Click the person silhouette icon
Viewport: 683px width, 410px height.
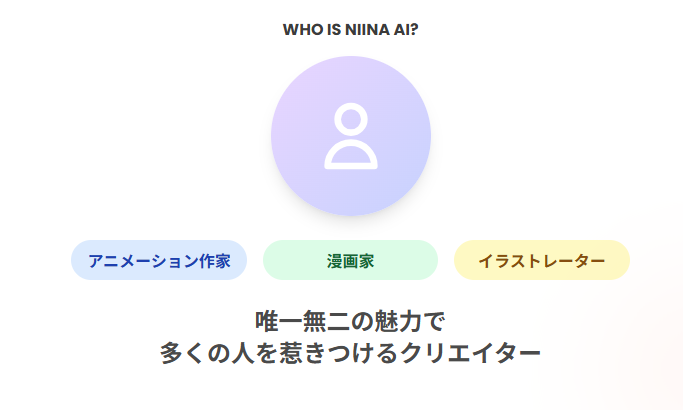pyautogui.click(x=350, y=137)
